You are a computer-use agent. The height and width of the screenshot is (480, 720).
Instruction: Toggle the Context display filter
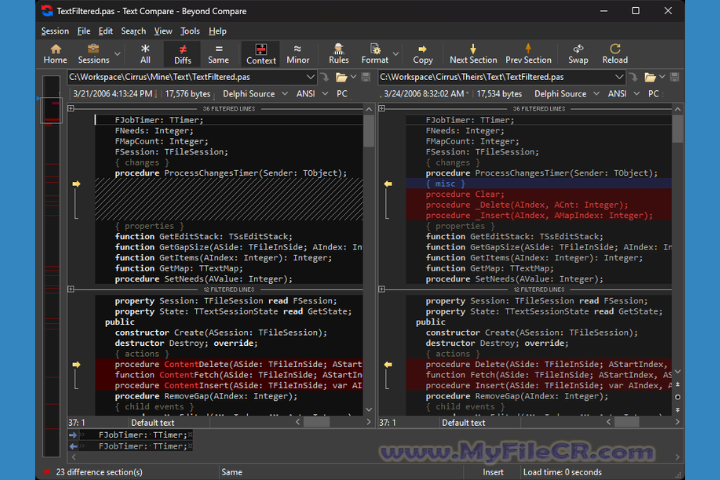pyautogui.click(x=261, y=54)
